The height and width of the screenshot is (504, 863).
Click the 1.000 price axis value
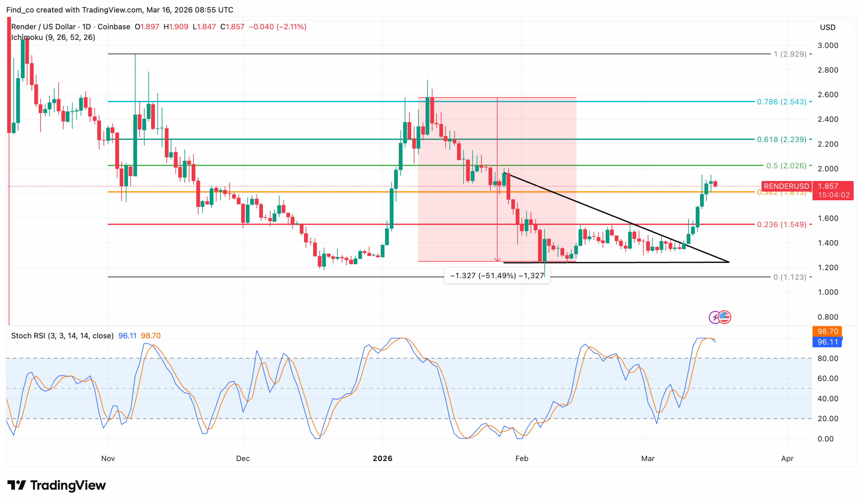click(828, 292)
